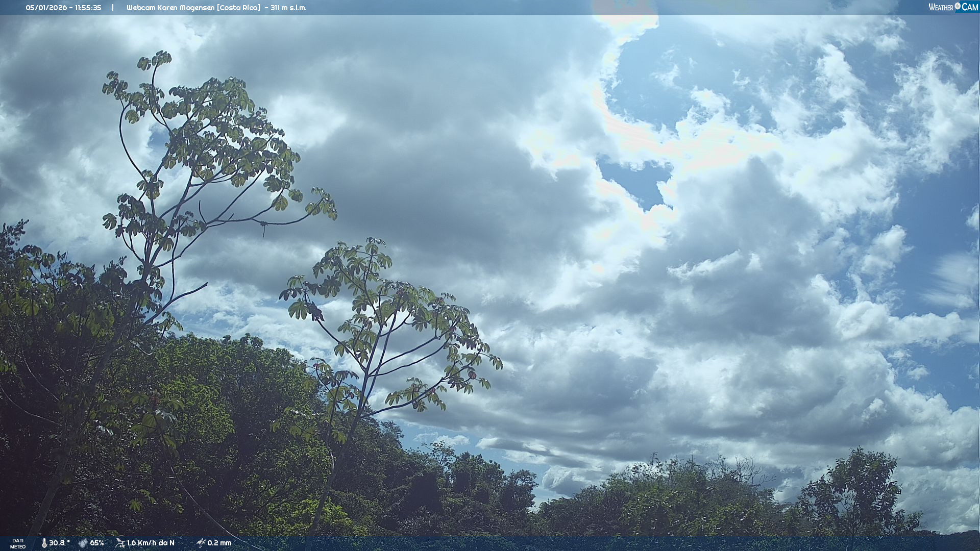
Task: Click the [Costa Rica] location text
Action: pos(238,8)
